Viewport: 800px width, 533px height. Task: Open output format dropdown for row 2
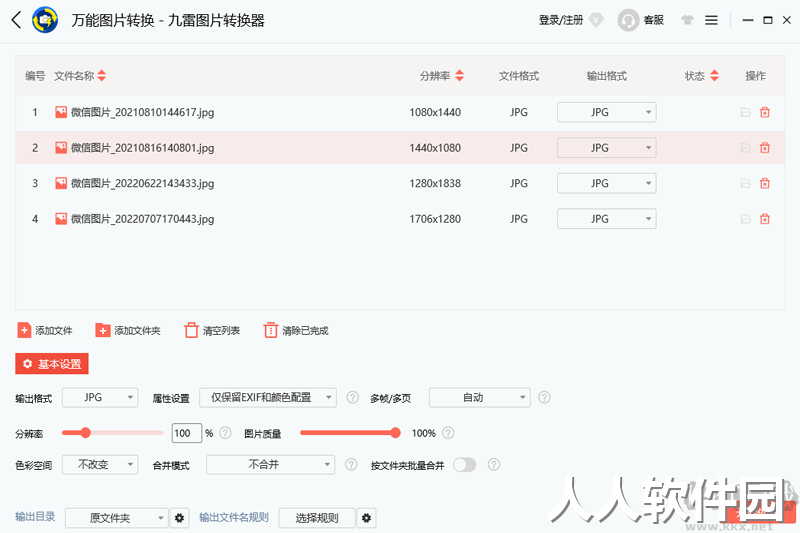click(x=607, y=148)
